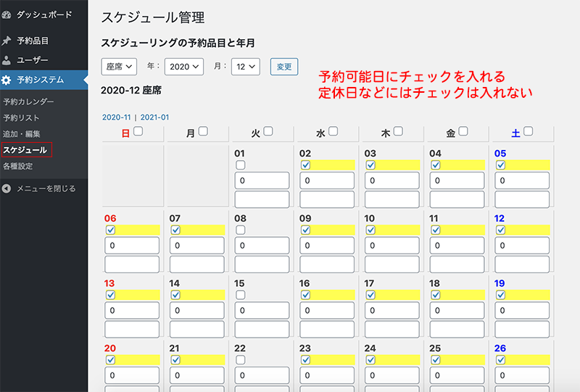
Task: Click the number field for day 24
Action: tap(392, 375)
